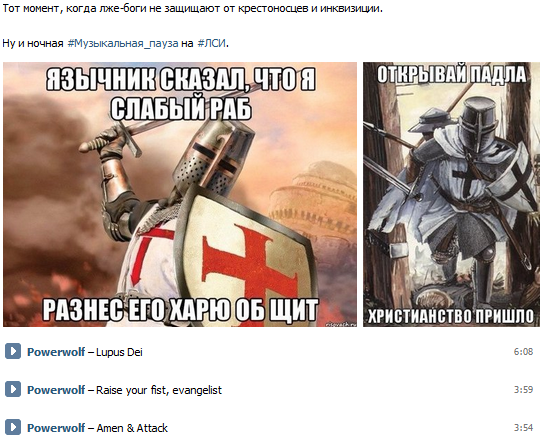Play the Lupus Dei track
The height and width of the screenshot is (438, 558).
point(13,352)
